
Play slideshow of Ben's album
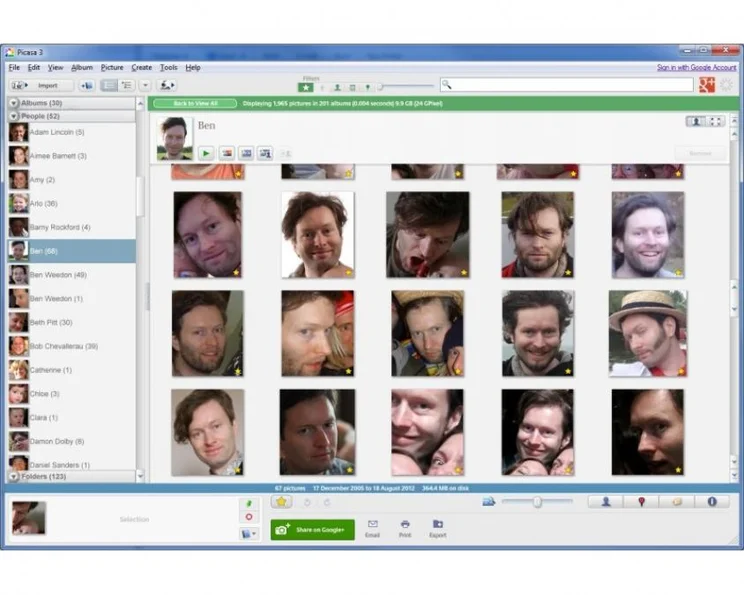tap(205, 153)
